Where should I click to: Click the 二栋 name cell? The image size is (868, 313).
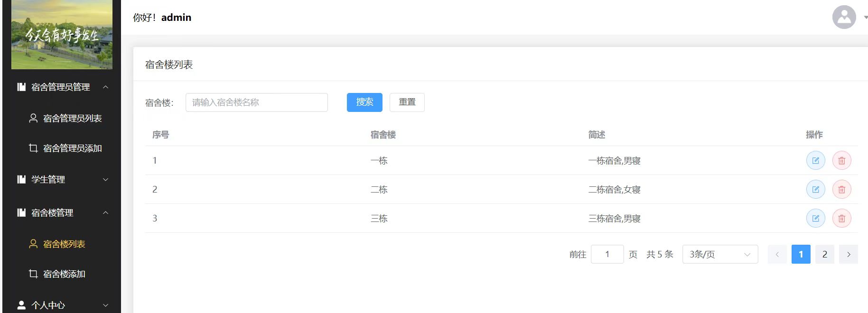click(379, 190)
